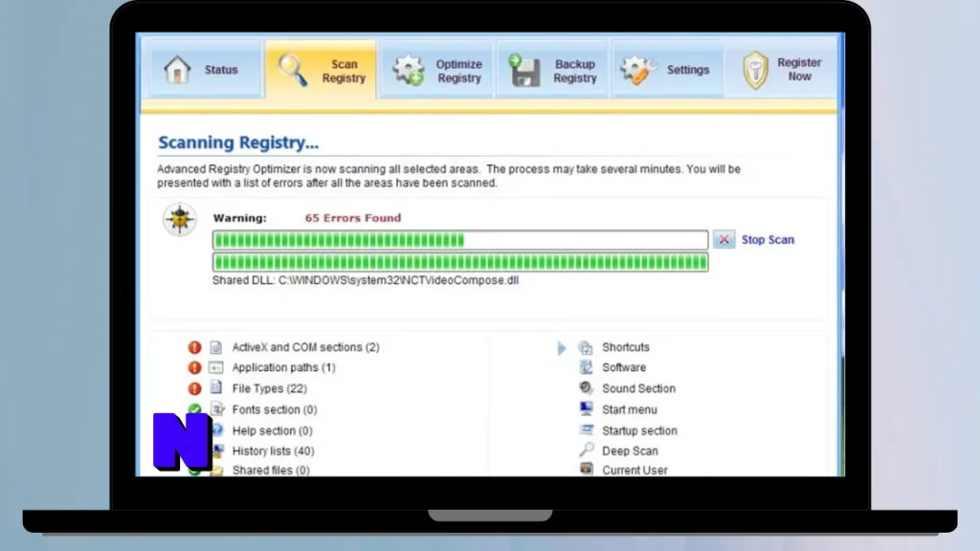Viewport: 980px width, 551px height.
Task: Click the File Types section icon
Action: tap(216, 388)
